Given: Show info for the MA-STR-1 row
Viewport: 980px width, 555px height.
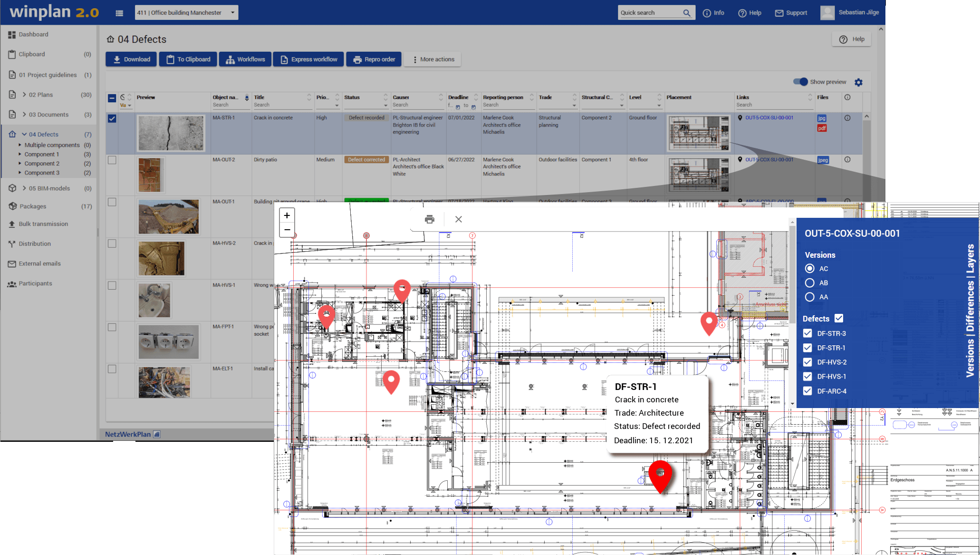Looking at the screenshot, I should [847, 118].
